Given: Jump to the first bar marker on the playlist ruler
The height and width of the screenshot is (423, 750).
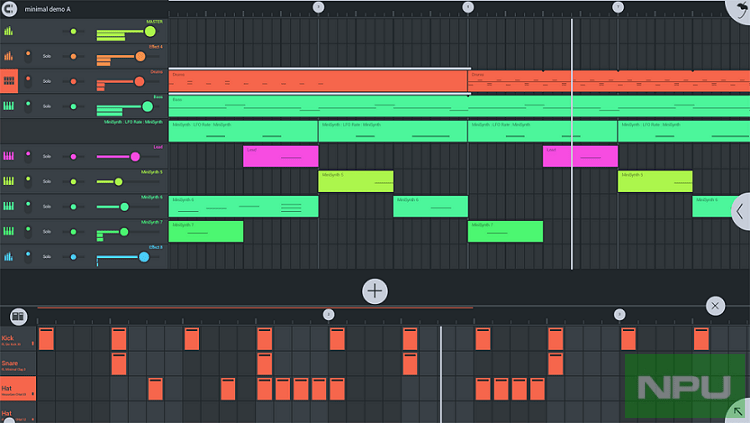Looking at the screenshot, I should pos(318,7).
